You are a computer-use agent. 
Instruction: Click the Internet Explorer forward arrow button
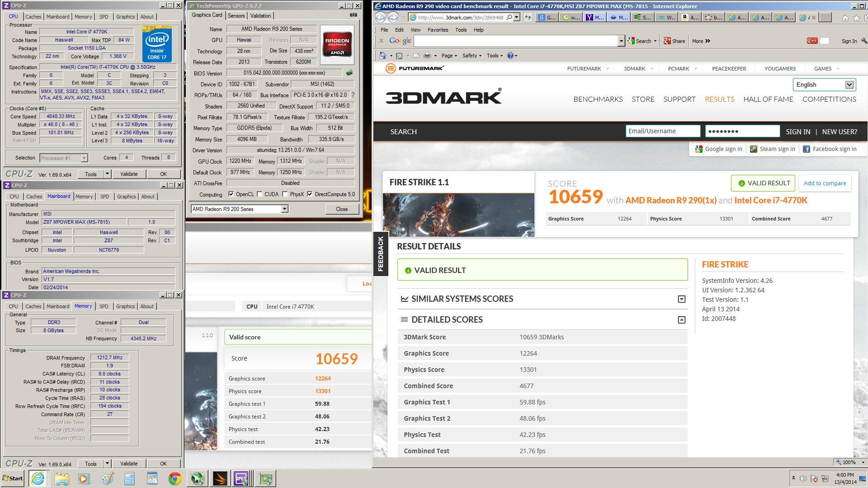point(393,17)
